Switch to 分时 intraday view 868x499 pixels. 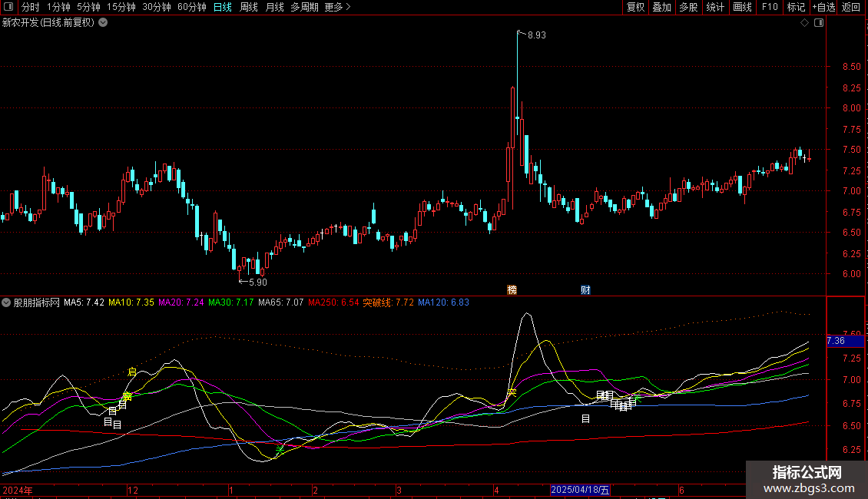(x=31, y=7)
